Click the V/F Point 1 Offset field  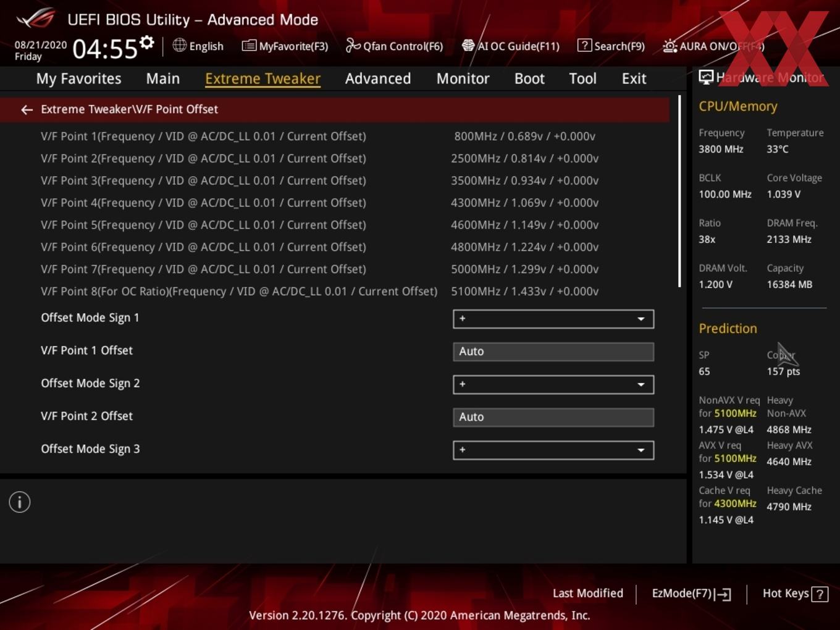click(553, 351)
